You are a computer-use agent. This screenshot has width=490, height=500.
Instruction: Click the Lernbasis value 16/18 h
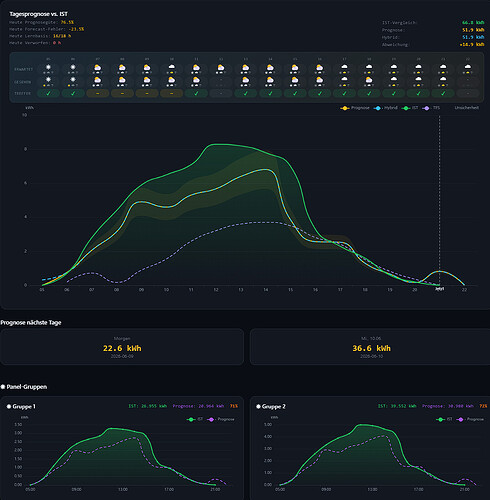click(x=62, y=36)
